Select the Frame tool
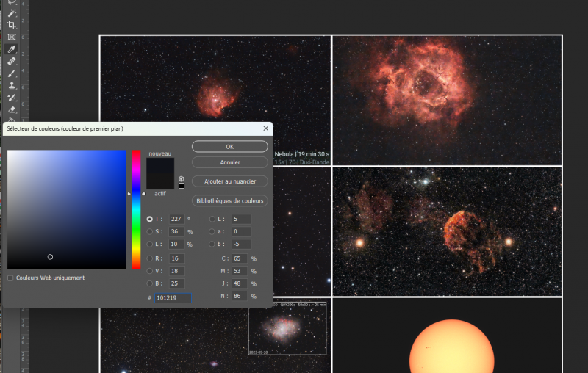Viewport: 588px width, 373px height. 12,37
